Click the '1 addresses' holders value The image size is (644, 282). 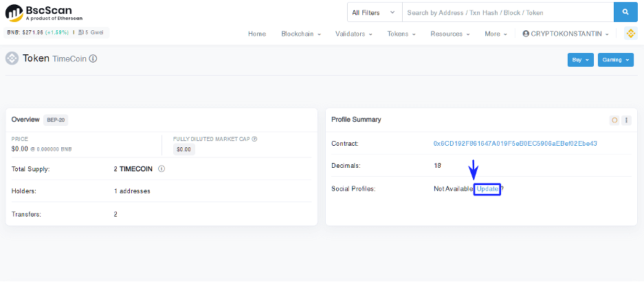point(132,191)
